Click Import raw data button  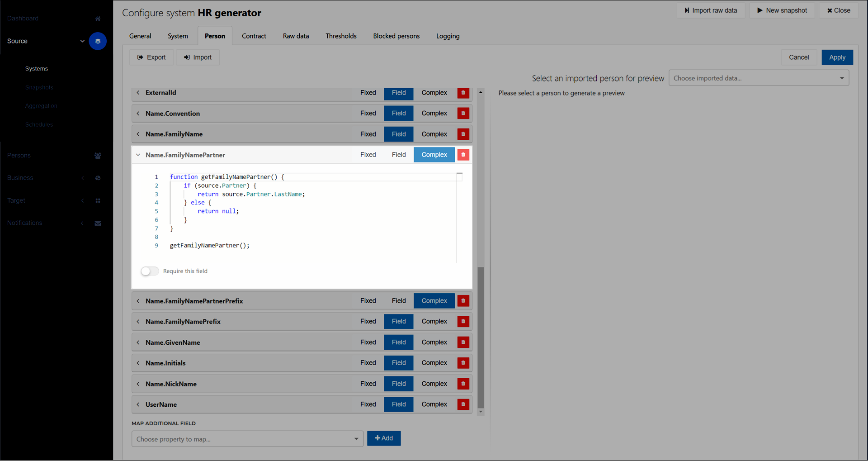point(711,10)
